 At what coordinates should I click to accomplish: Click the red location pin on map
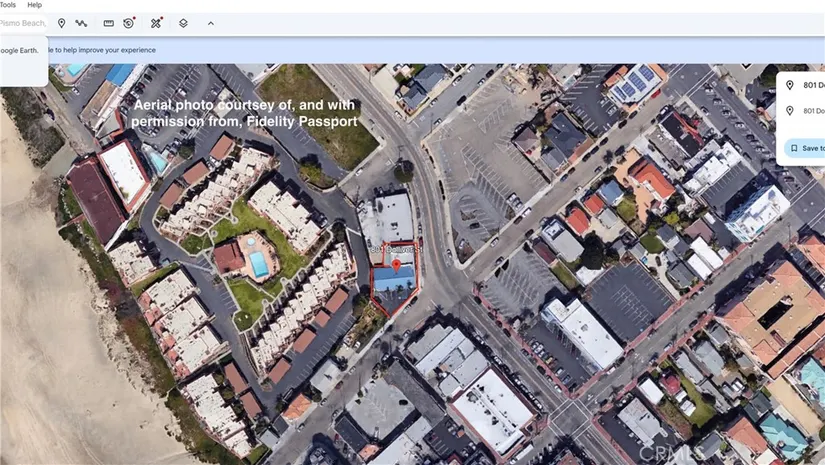pyautogui.click(x=397, y=265)
